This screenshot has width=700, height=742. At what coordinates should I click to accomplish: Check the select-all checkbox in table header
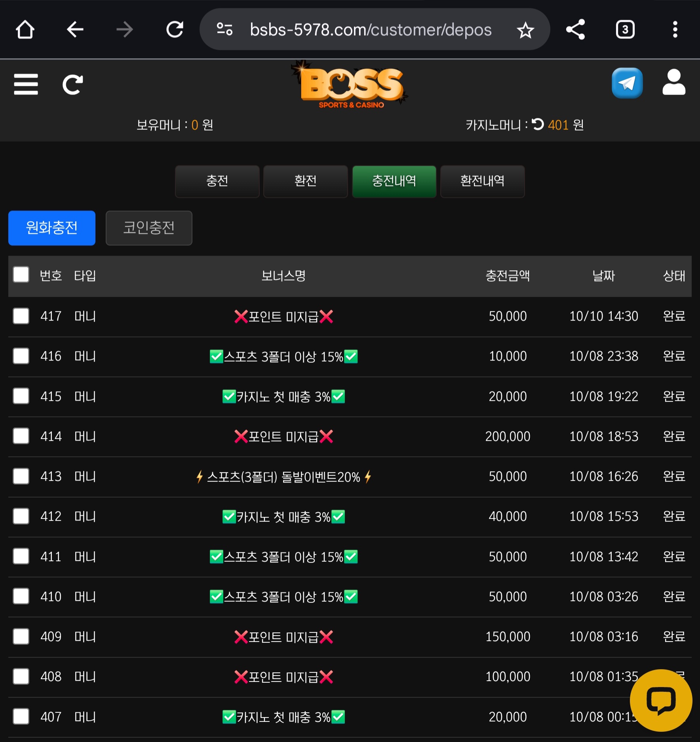[x=21, y=275]
